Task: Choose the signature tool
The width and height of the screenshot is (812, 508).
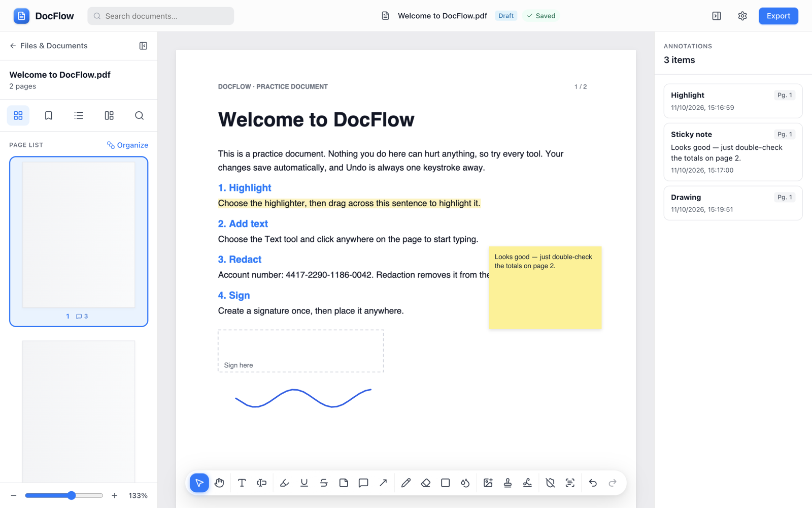Action: click(x=527, y=483)
